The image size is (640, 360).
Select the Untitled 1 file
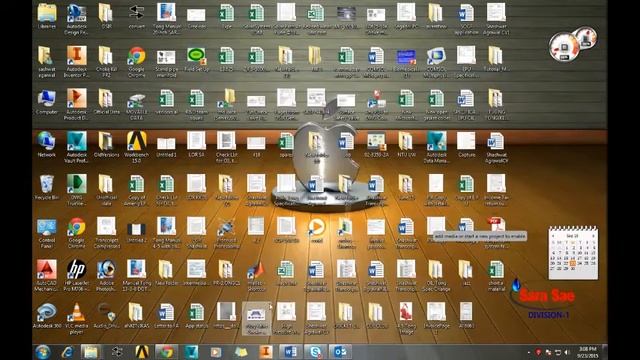166,145
